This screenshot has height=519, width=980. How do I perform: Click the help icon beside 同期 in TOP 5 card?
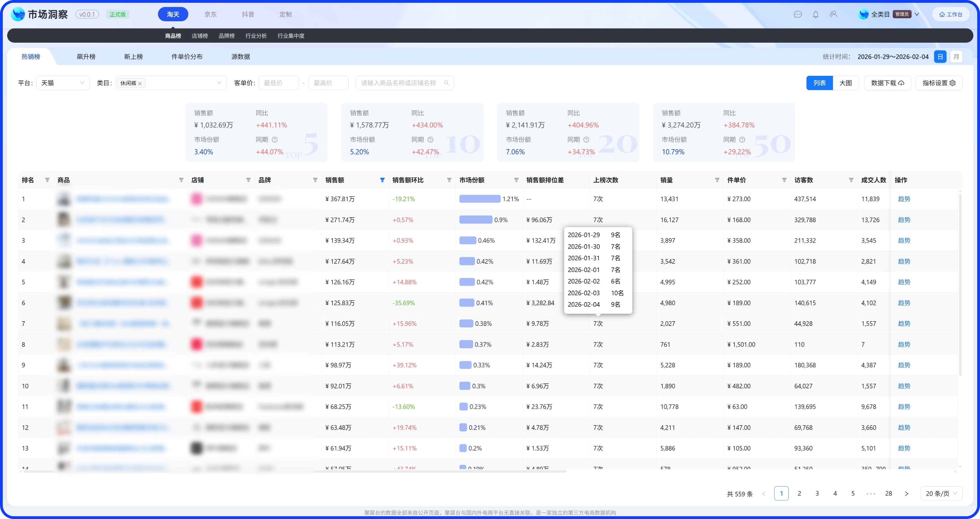(x=275, y=140)
